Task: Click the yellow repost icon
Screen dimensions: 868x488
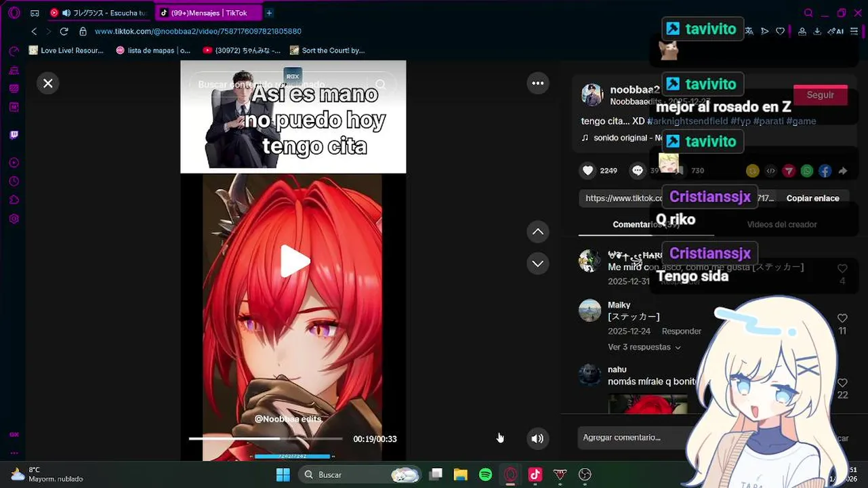Action: tap(752, 171)
